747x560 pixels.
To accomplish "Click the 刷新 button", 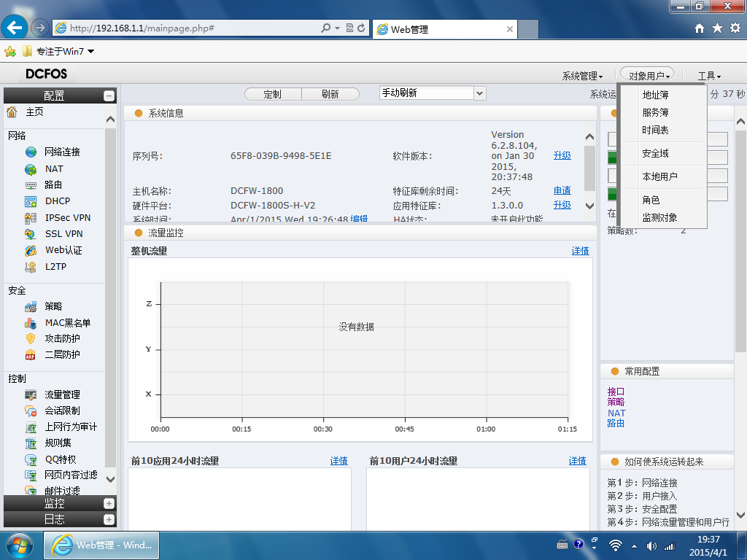I will pyautogui.click(x=330, y=94).
